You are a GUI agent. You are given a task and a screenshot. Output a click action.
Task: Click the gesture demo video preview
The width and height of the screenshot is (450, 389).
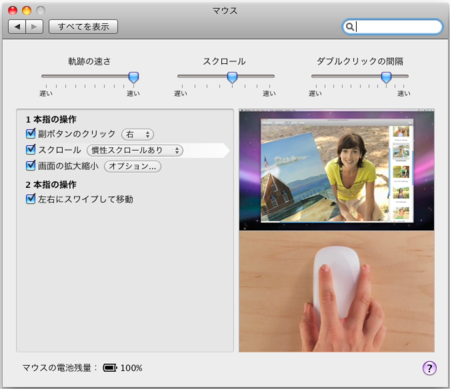point(337,230)
